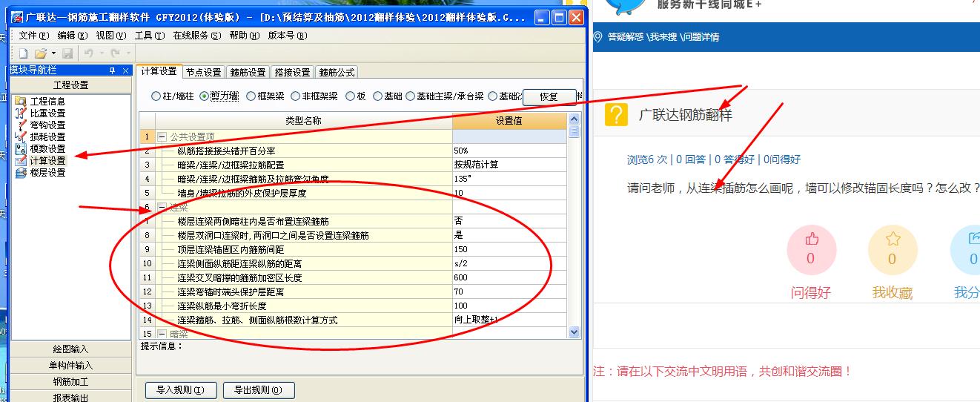Select the 剪力墙 radio button
This screenshot has height=402, width=980.
(x=219, y=96)
